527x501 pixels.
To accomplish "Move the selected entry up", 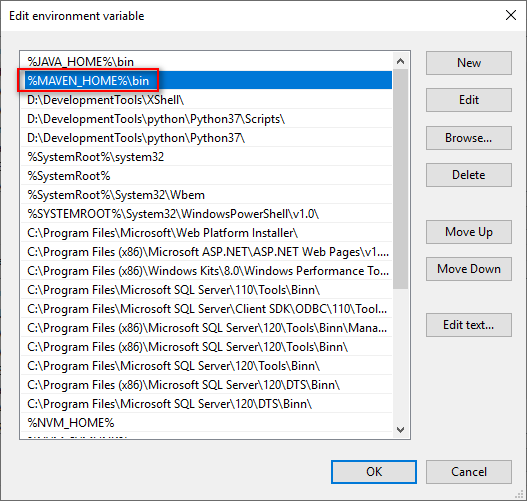I will click(469, 232).
